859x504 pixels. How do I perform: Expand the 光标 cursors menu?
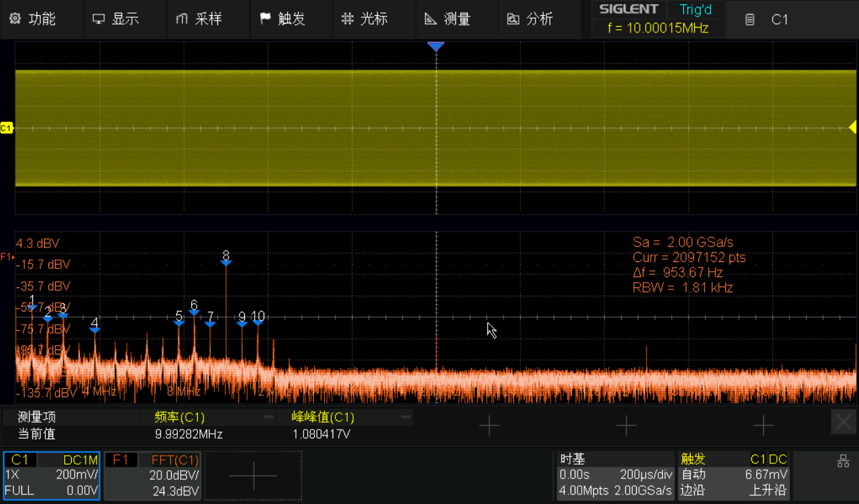(365, 19)
